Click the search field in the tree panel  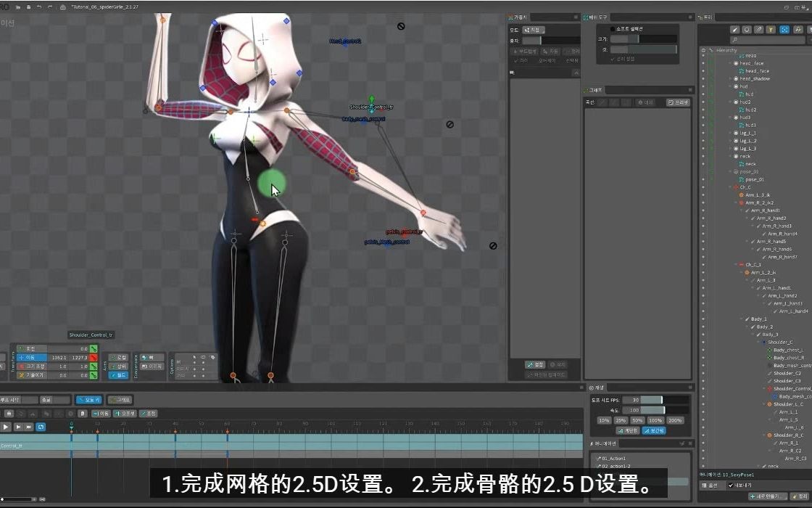point(768,40)
